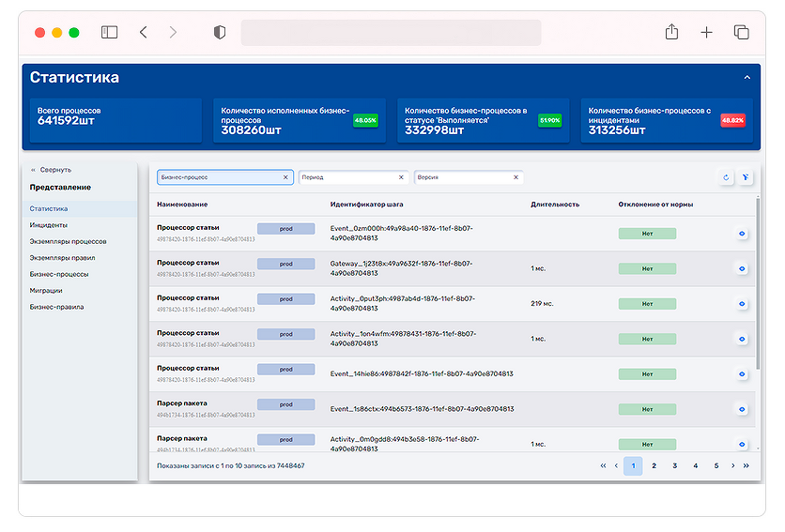View row with Event_14hie86 identifier
Image resolution: width=785 pixels, height=532 pixels.
(742, 373)
